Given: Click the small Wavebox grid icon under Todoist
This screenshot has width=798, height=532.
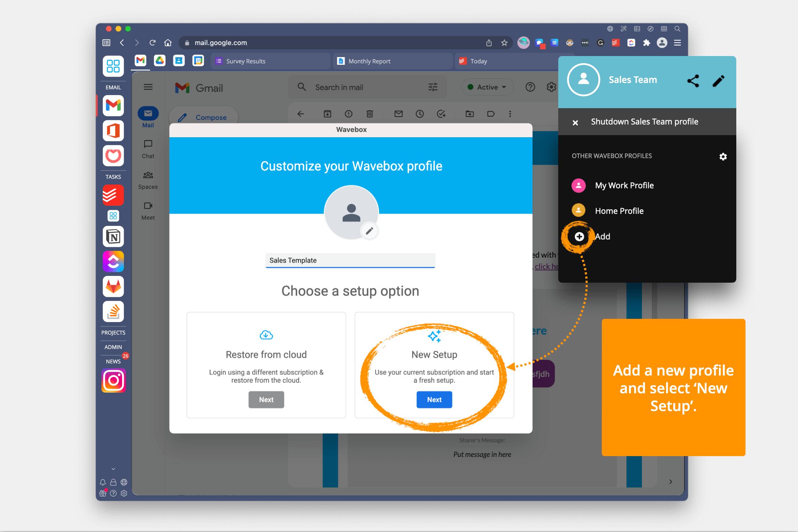Looking at the screenshot, I should coord(113,216).
